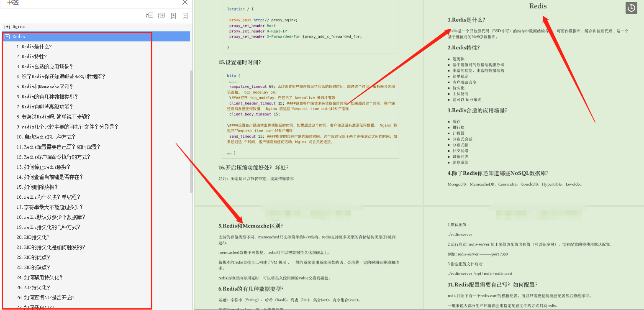Click text '例如: redis-server ———port 7359'
Viewport: 644px width, 310px height.
tap(478, 254)
